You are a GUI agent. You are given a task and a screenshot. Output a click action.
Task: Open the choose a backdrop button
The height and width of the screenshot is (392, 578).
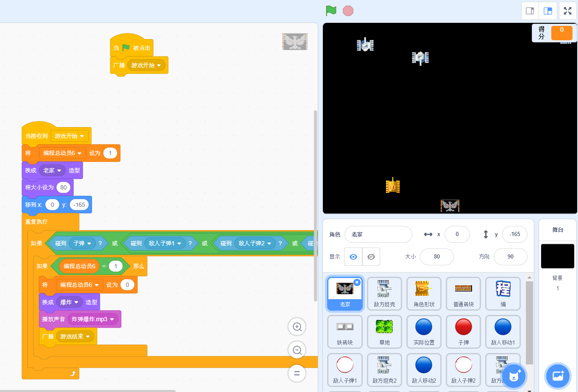[x=558, y=375]
